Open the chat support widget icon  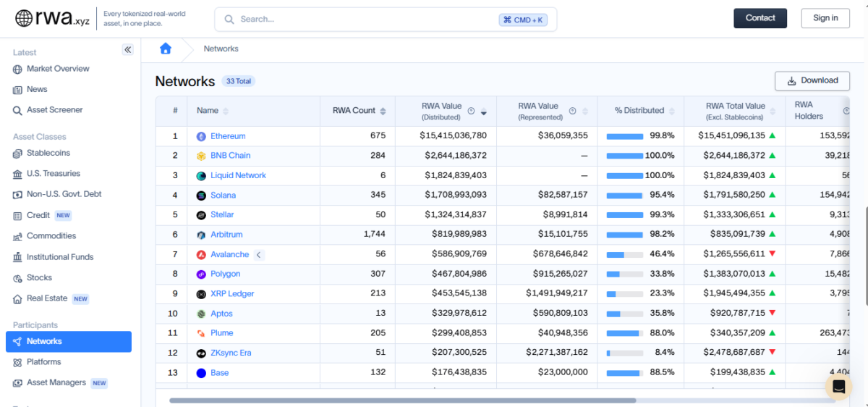(x=838, y=387)
